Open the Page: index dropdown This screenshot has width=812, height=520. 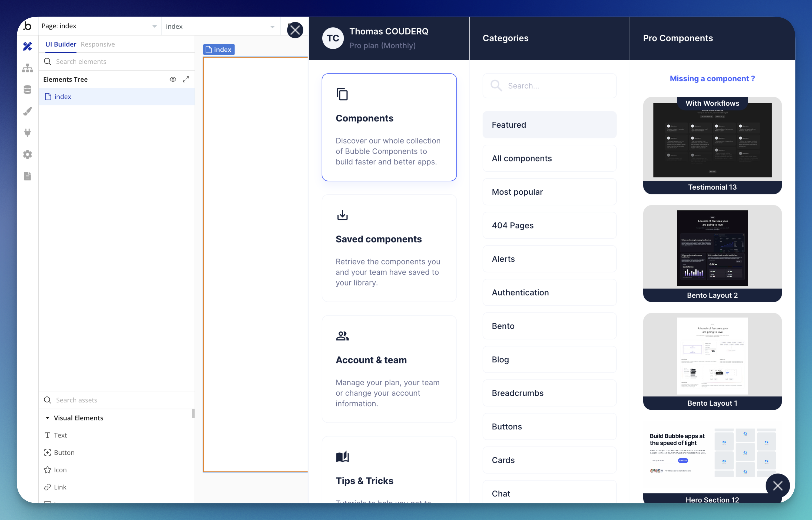pos(100,26)
